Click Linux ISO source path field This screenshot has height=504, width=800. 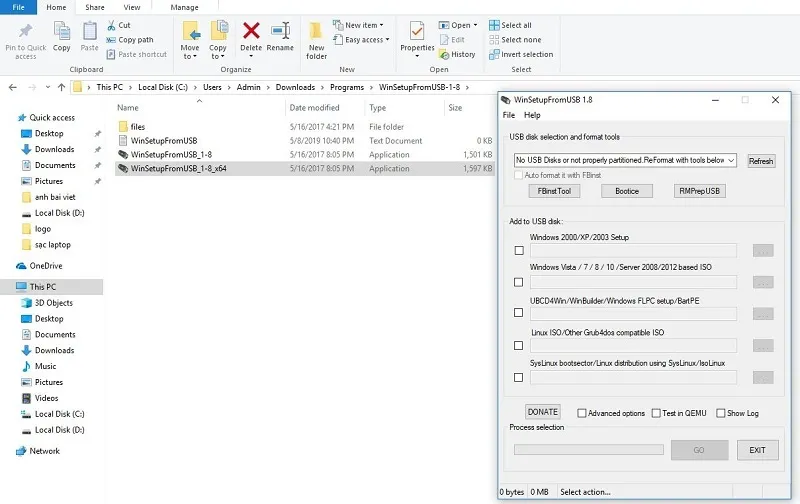633,345
